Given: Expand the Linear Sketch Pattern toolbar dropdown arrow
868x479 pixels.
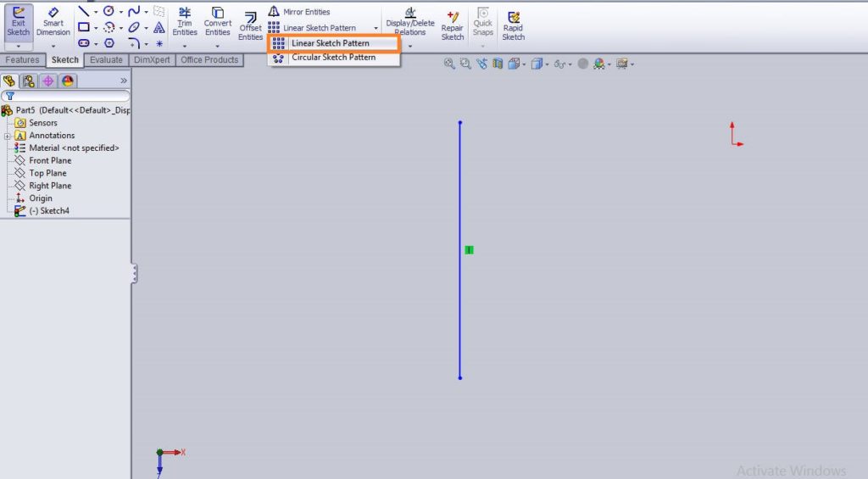Looking at the screenshot, I should (376, 28).
